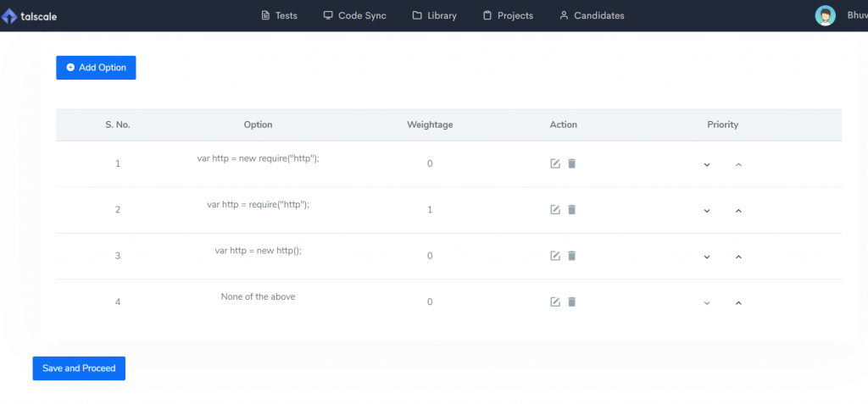This screenshot has width=868, height=404.
Task: Delete the 'var http = new http();' option
Action: (x=572, y=255)
